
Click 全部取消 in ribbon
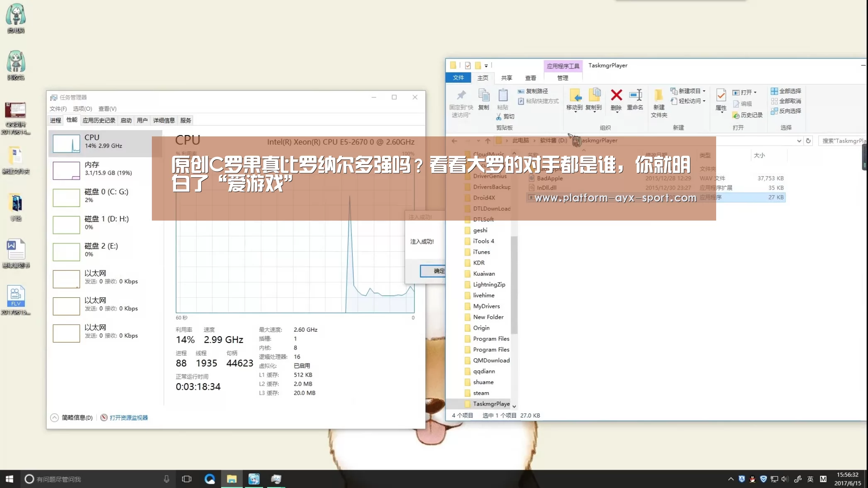click(786, 101)
